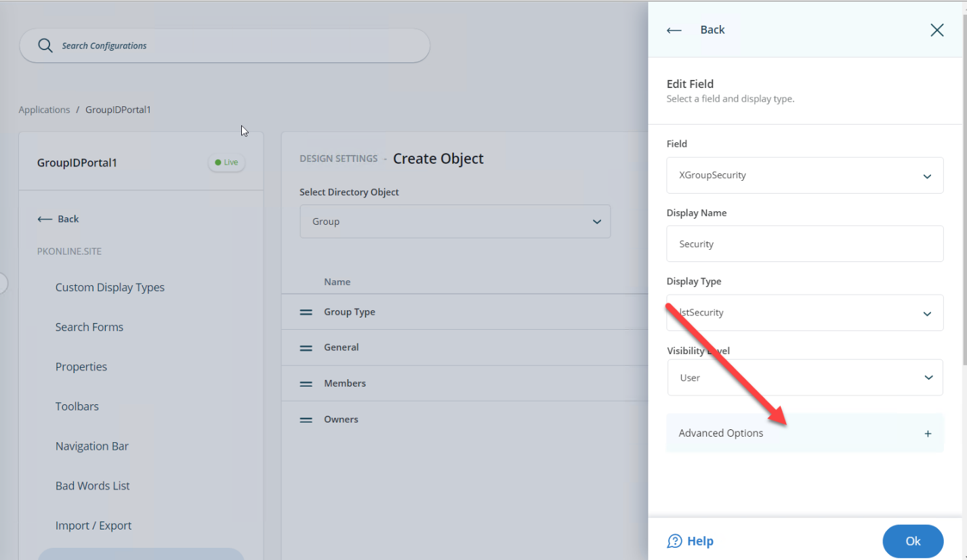This screenshot has height=560, width=967.
Task: Click the search magnifier icon in Search Configurations
Action: pyautogui.click(x=45, y=45)
